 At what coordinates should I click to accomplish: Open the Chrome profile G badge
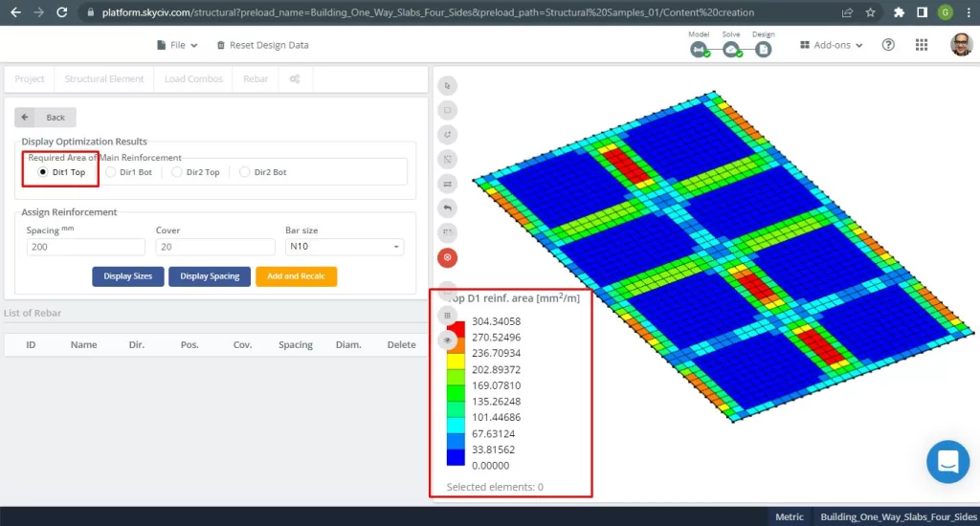pos(945,12)
